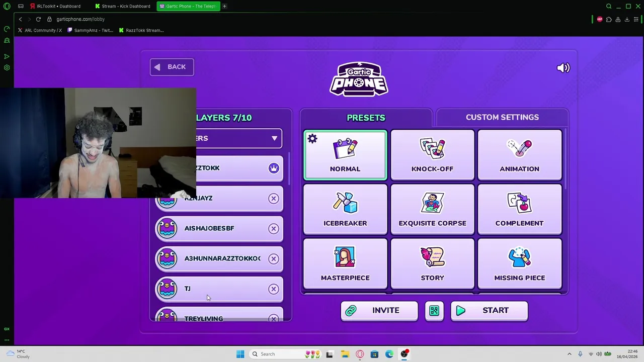Image resolution: width=644 pixels, height=362 pixels.
Task: Select the Missing Piece preset
Action: pos(519,264)
